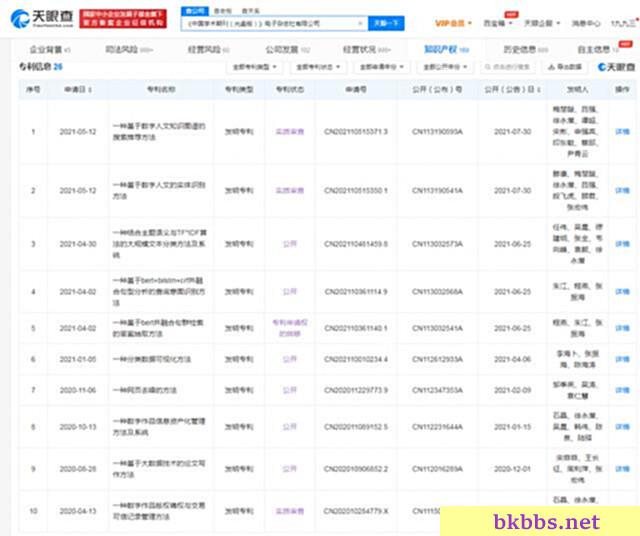Select application date 2020-06-28 cell

(78, 469)
